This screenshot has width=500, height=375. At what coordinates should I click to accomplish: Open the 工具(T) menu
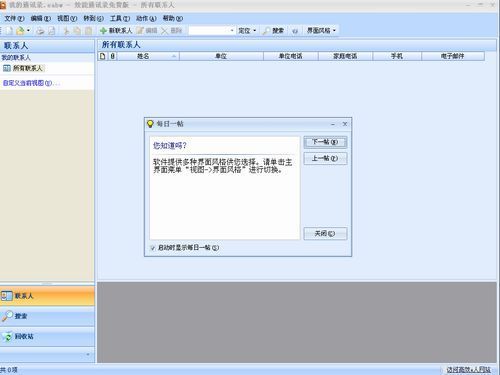click(120, 18)
